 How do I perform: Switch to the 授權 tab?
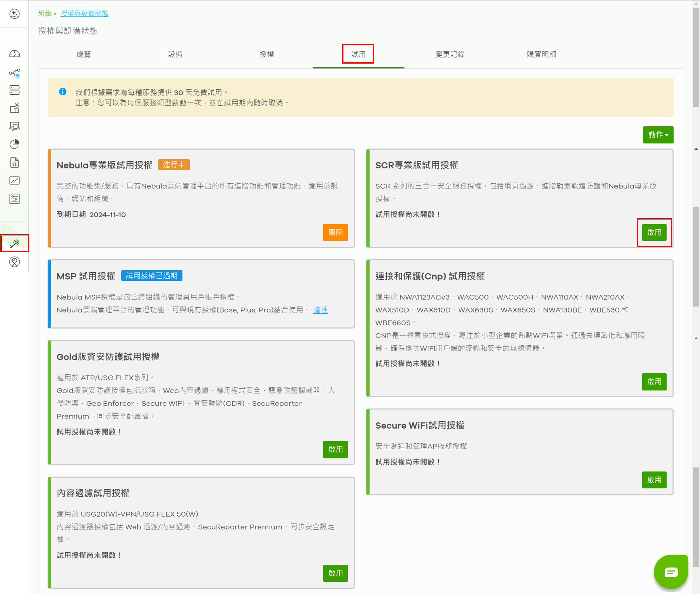pyautogui.click(x=267, y=54)
